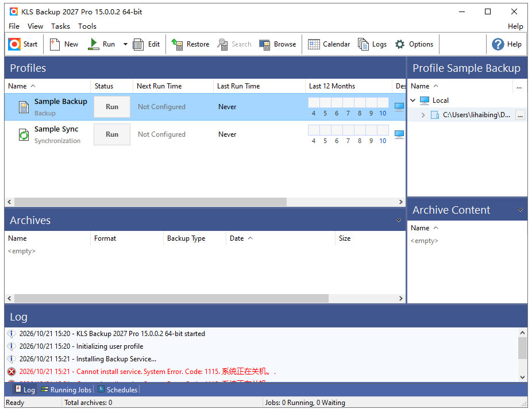Open the Calendar view
Screen dimensions: 532x409
(329, 44)
